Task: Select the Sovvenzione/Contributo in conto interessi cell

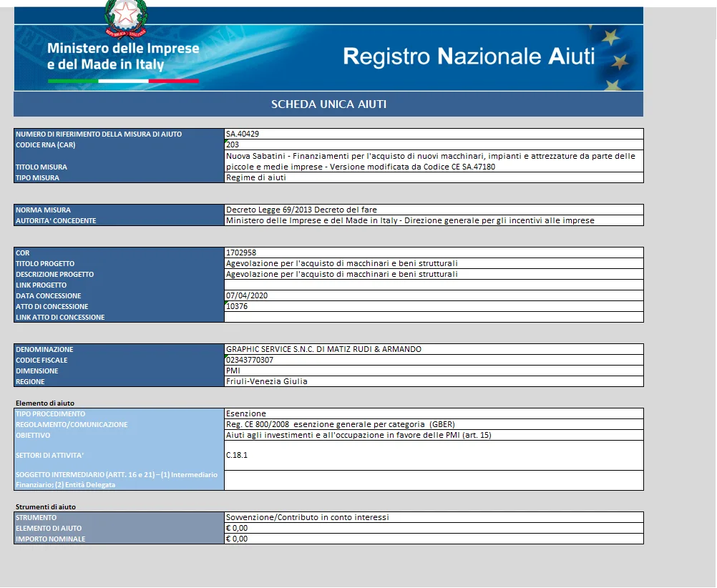Action: (x=434, y=518)
